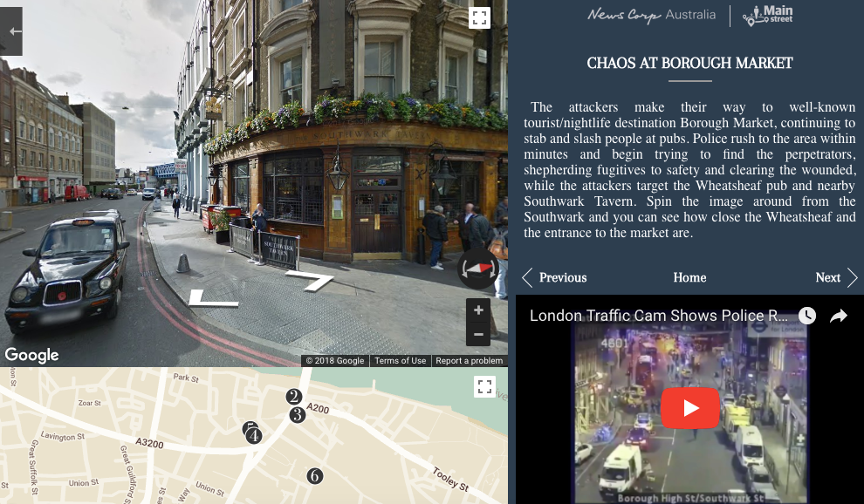Click Report a problem link
Viewport: 864px width, 504px height.
click(x=469, y=361)
